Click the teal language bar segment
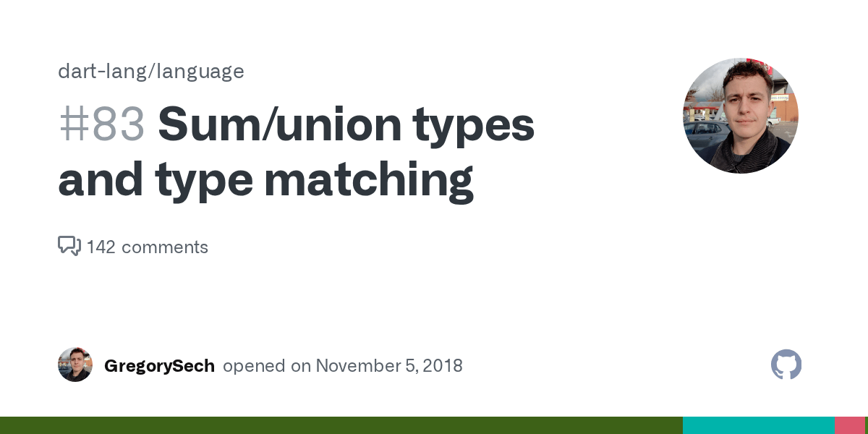The image size is (868, 434). pos(758,425)
